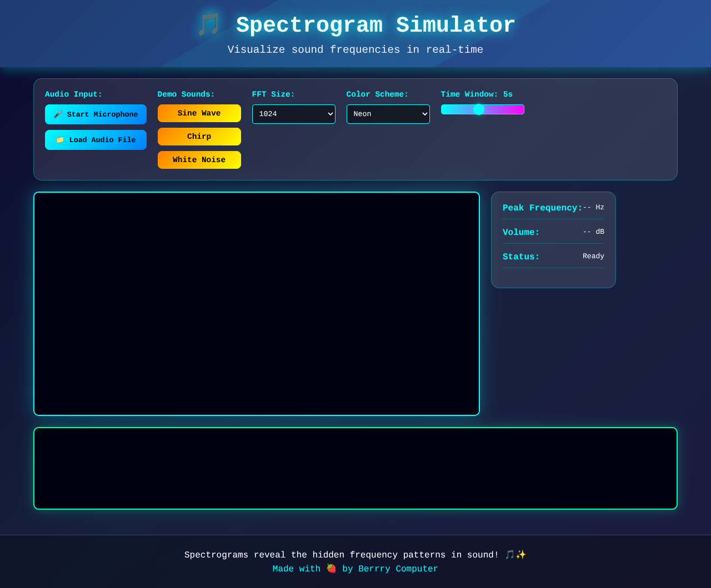Image resolution: width=711 pixels, height=588 pixels.
Task: Adjust the Time Window slider
Action: point(479,109)
